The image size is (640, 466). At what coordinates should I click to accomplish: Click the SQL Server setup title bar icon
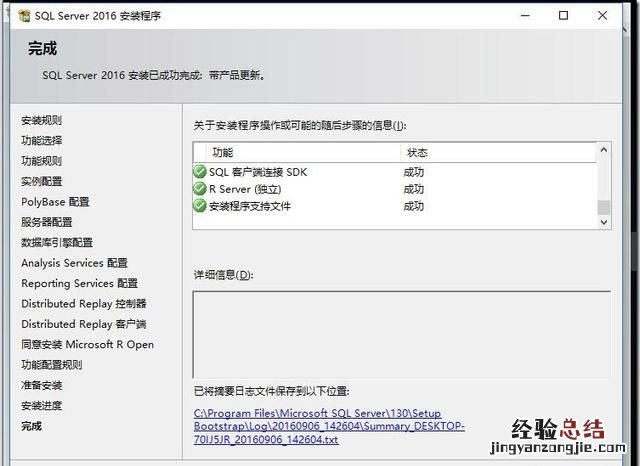point(24,16)
